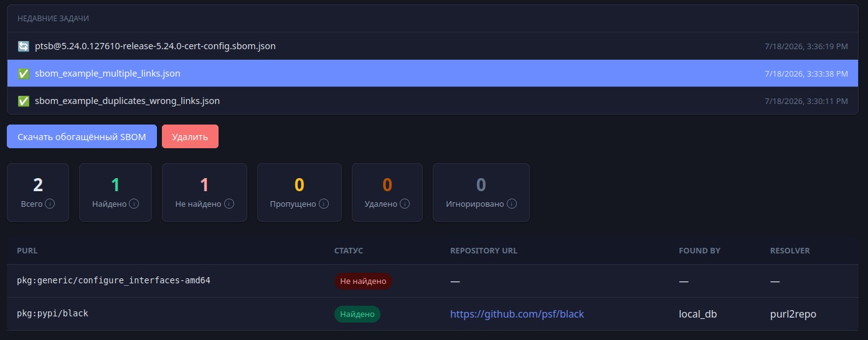Click the Не найдено counter card
The height and width of the screenshot is (340, 868).
[204, 192]
